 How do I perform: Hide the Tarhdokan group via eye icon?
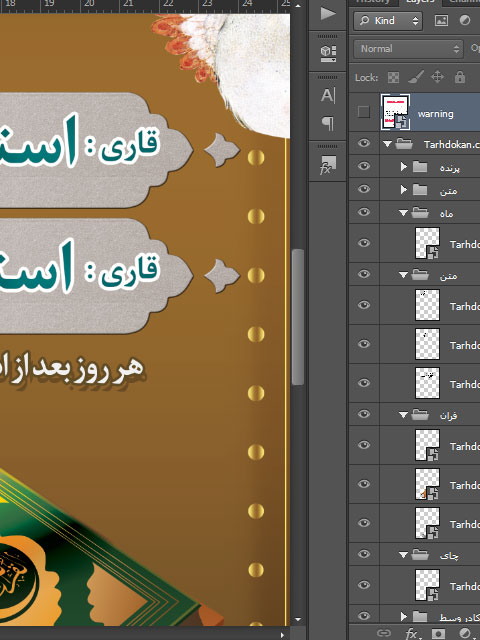(364, 143)
